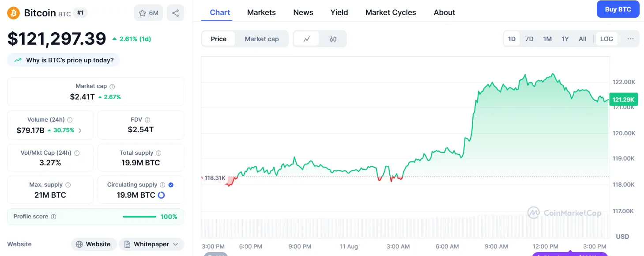
Task: Switch to candlestick chart icon
Action: 333,39
